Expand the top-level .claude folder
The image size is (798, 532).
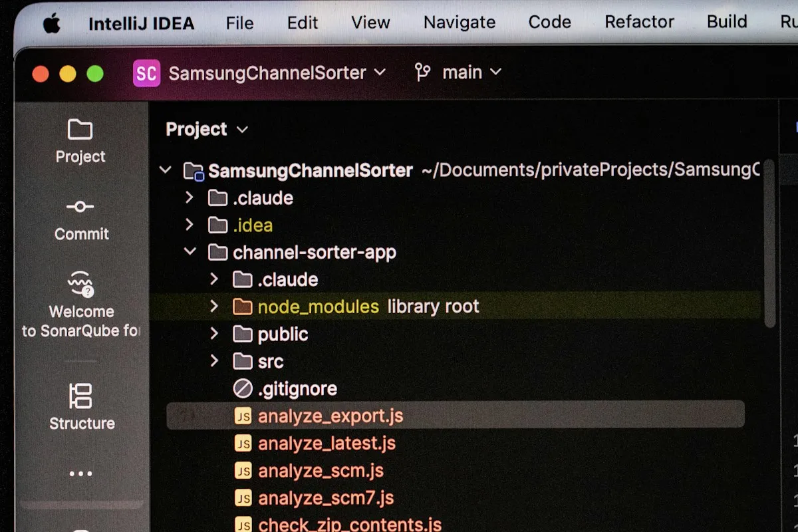(190, 198)
